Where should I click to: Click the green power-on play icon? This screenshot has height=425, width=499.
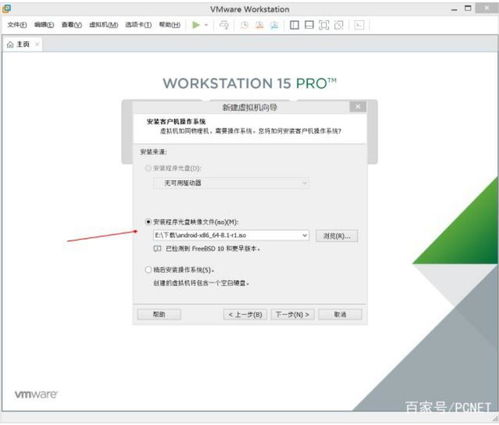[x=196, y=25]
